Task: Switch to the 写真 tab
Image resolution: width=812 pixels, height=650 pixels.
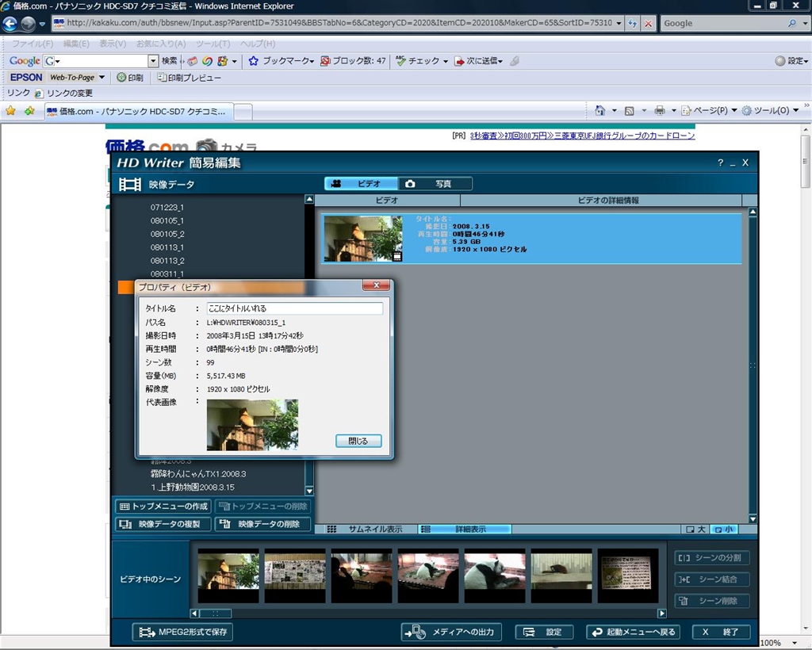Action: [x=435, y=184]
